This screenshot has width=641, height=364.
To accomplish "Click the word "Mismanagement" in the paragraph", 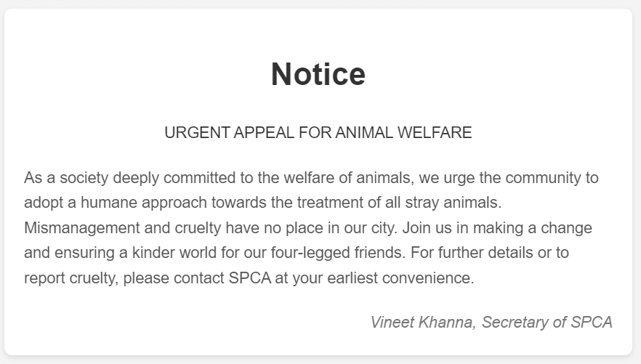I will [x=82, y=228].
